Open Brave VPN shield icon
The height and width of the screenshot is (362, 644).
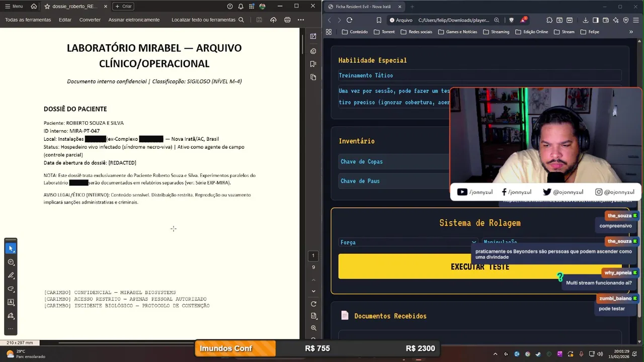click(626, 20)
